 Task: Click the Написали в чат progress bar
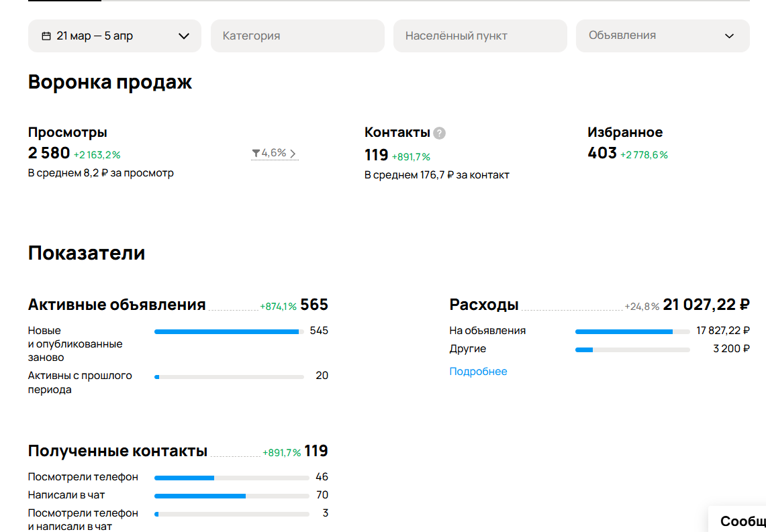[229, 496]
